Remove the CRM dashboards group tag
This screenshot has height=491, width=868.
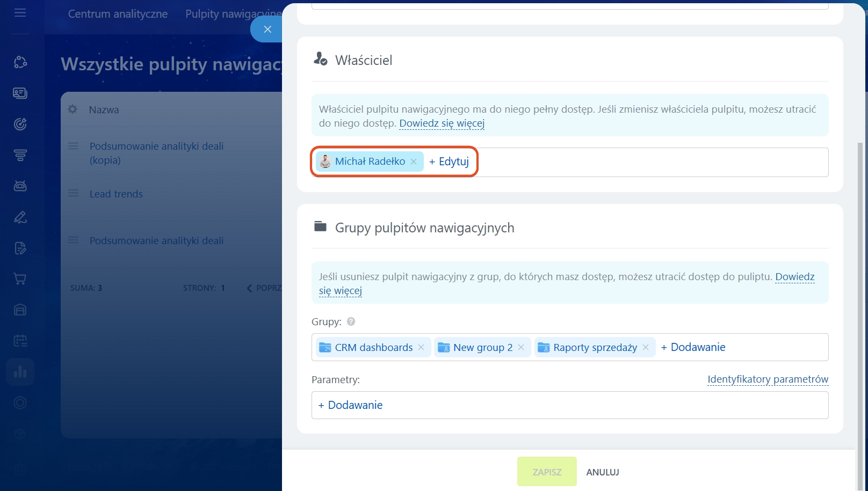421,348
